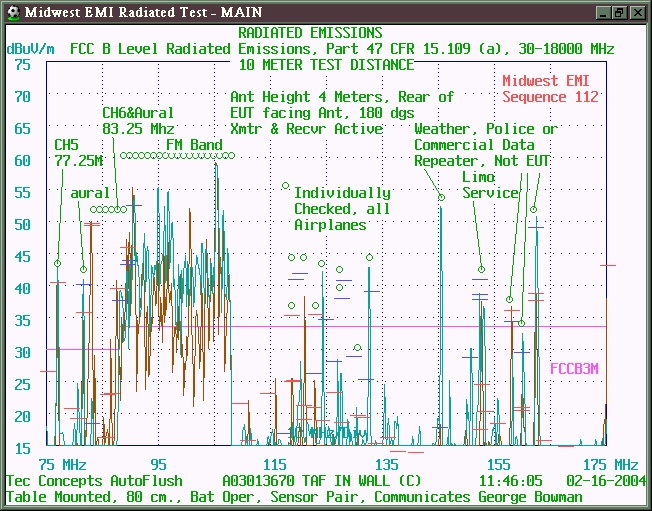Click the FM Band circle row
Screen dimensions: 652x511
pyautogui.click(x=177, y=156)
